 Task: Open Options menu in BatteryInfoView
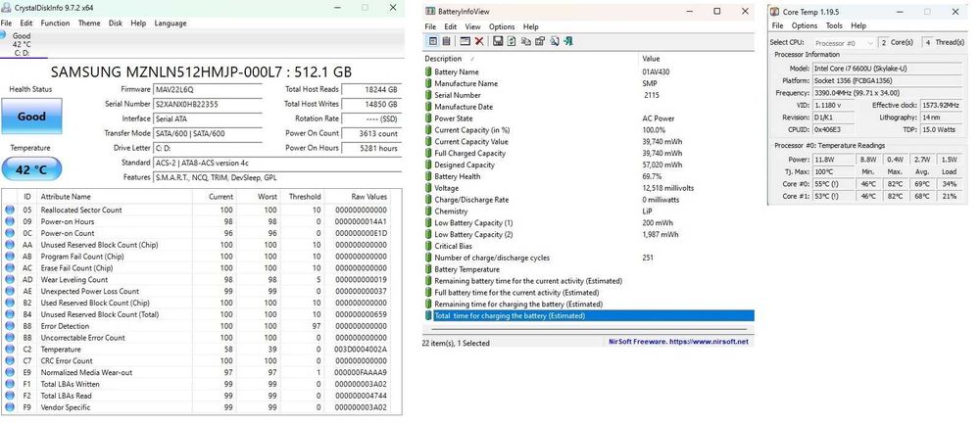(x=501, y=26)
